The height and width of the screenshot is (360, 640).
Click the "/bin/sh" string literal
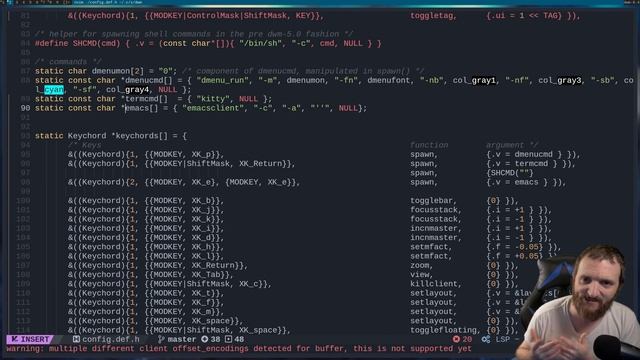[x=260, y=43]
